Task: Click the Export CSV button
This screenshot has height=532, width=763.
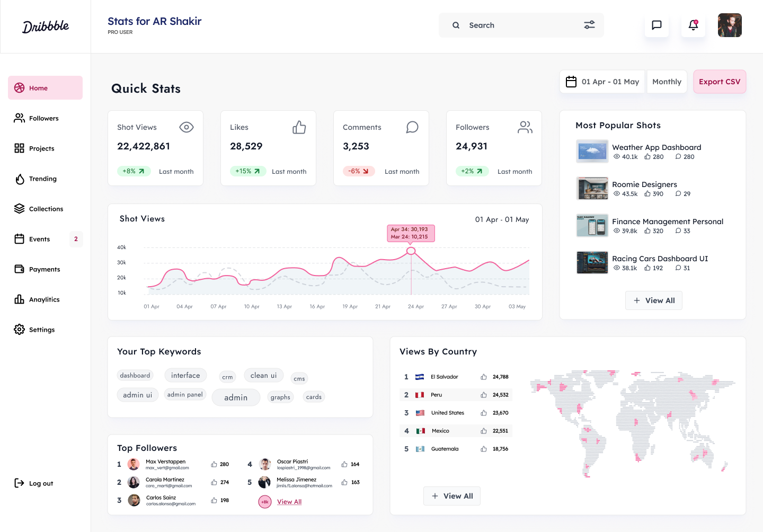Action: point(720,82)
